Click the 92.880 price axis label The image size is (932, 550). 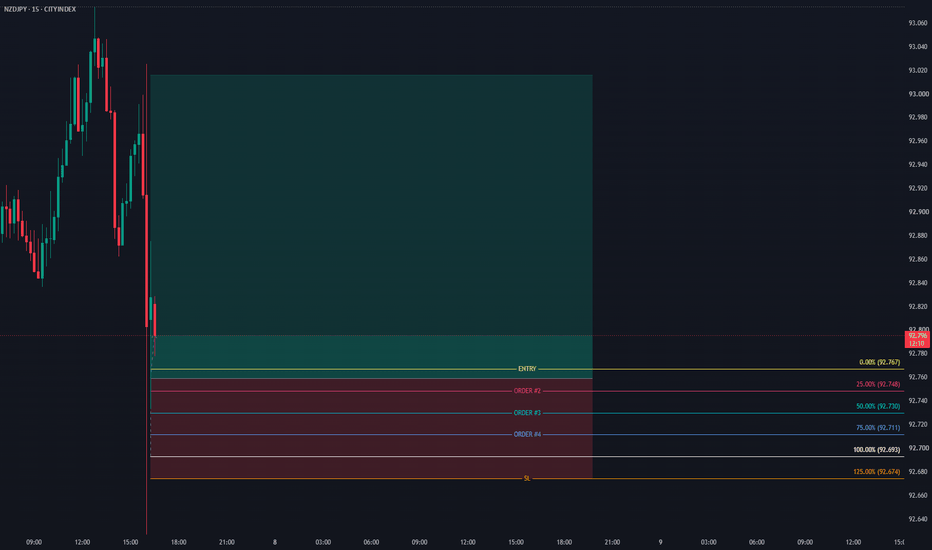point(918,236)
